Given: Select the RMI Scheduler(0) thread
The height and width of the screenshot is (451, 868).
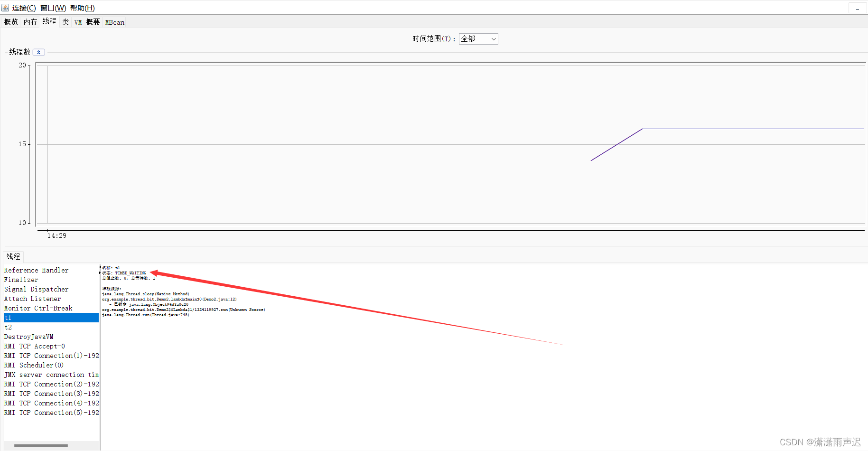Looking at the screenshot, I should point(51,365).
